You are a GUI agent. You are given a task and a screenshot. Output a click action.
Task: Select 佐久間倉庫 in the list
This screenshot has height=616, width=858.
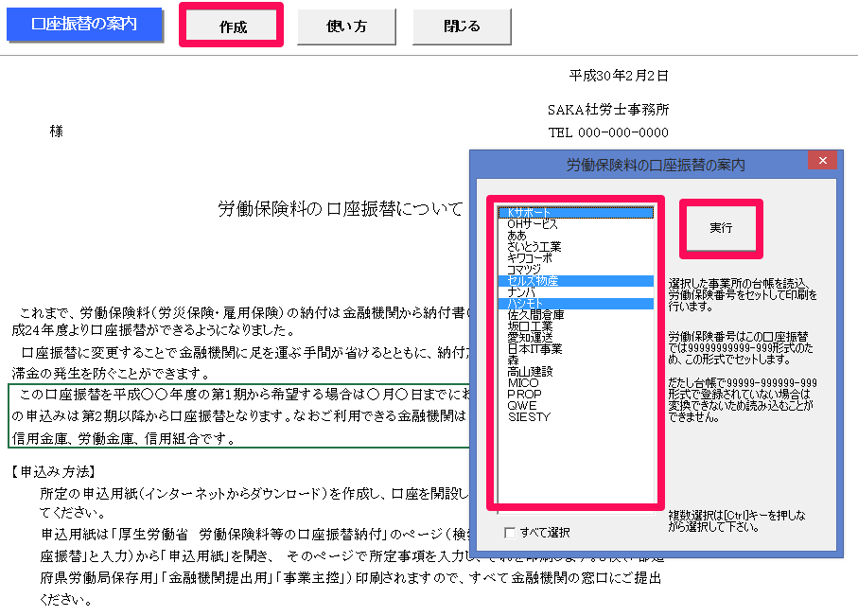[576, 315]
